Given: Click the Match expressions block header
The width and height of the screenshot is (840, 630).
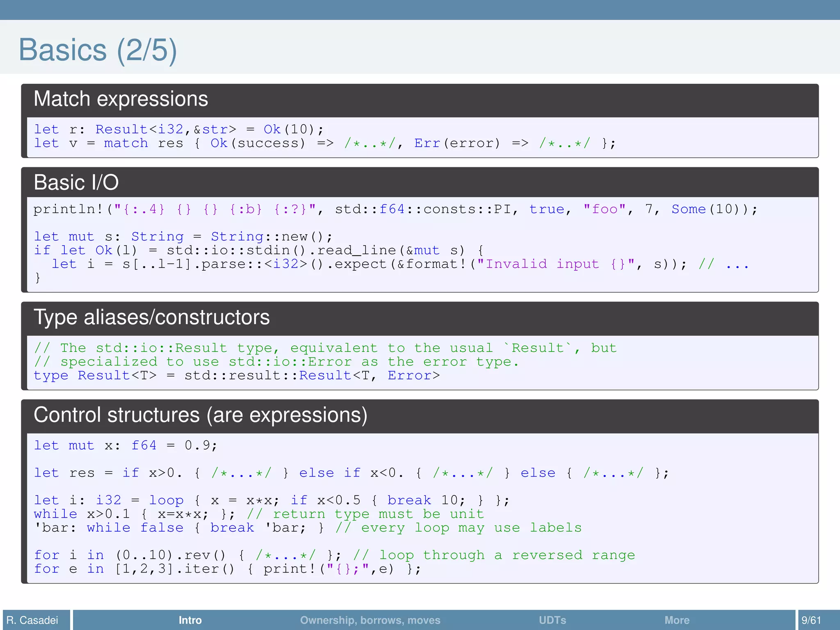Looking at the screenshot, I should point(121,99).
